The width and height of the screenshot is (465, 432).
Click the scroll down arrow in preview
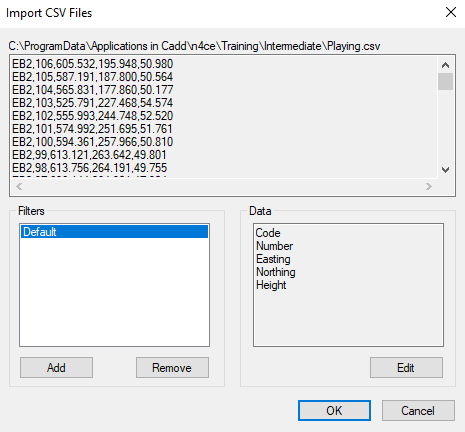point(445,170)
